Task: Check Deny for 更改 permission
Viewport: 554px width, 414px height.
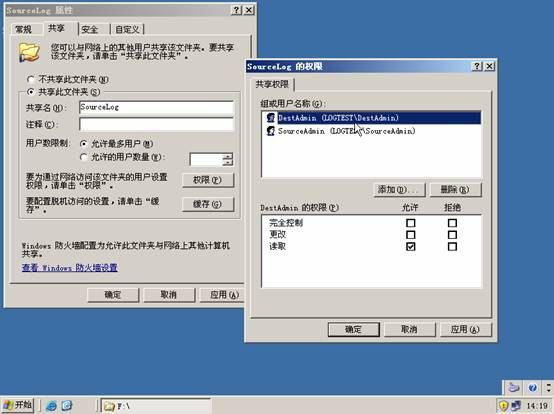Action: (x=452, y=235)
